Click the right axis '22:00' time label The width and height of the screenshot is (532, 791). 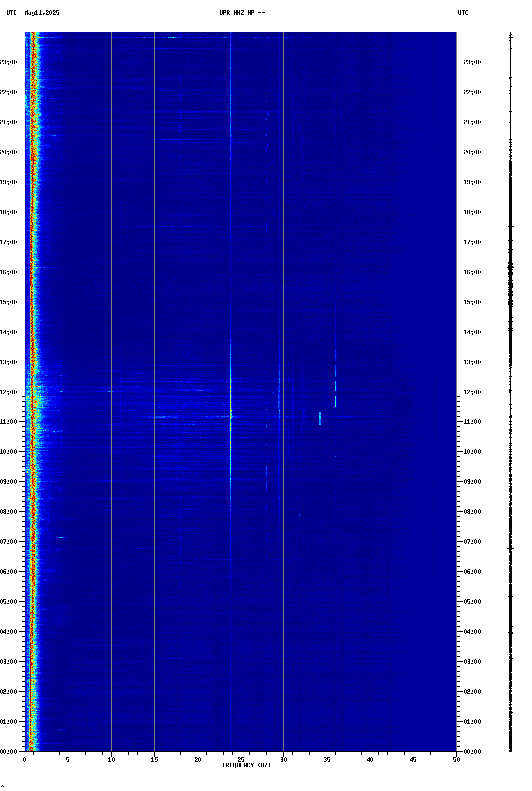472,92
